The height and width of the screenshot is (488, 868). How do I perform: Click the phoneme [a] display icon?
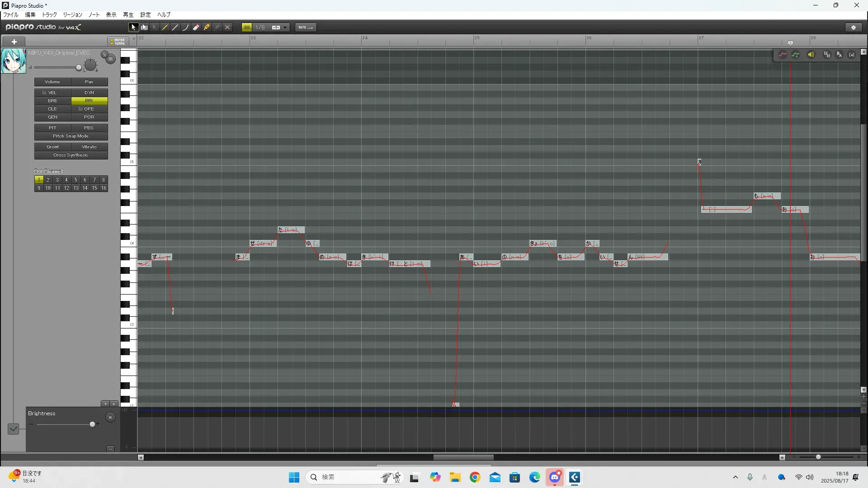click(x=852, y=55)
